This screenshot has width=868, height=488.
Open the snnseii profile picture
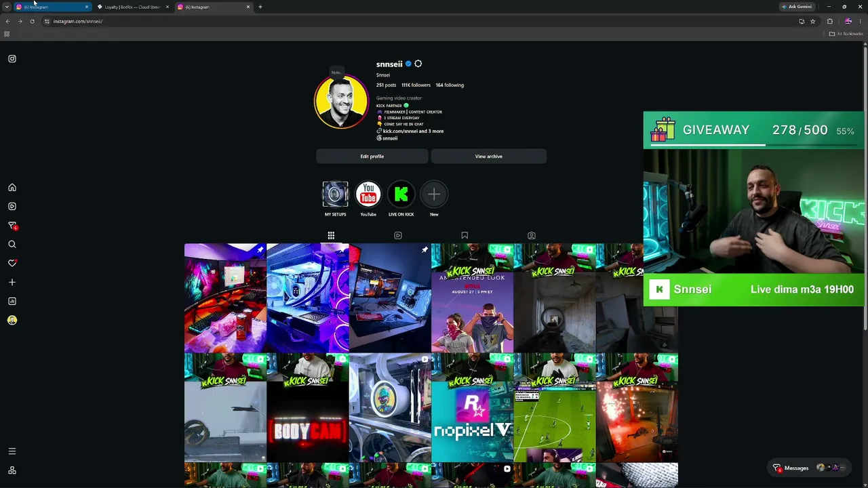(341, 102)
